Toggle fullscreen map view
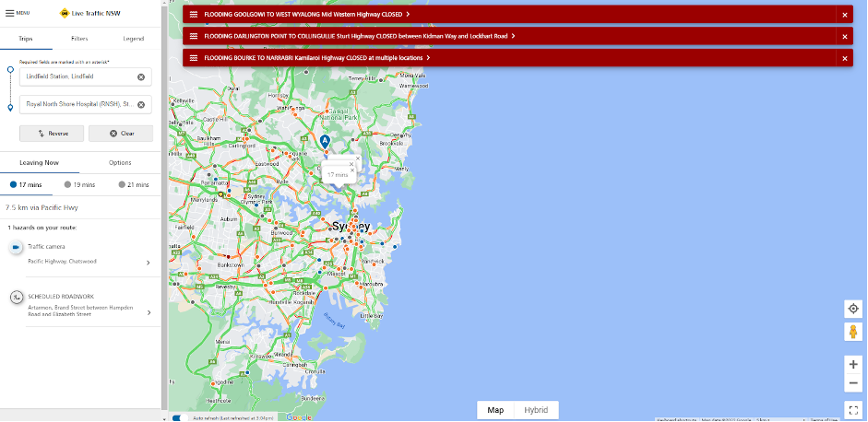 [853, 410]
